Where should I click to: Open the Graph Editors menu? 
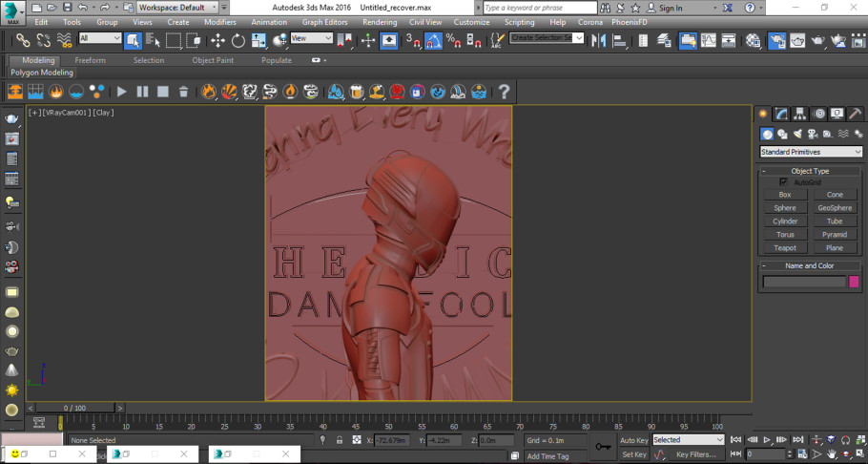tap(325, 22)
